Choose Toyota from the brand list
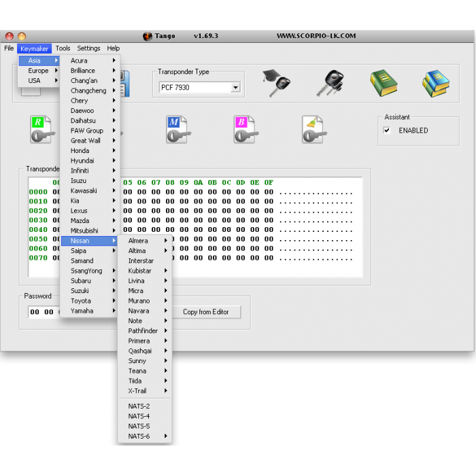Viewport: 476px width, 476px height. pyautogui.click(x=89, y=301)
